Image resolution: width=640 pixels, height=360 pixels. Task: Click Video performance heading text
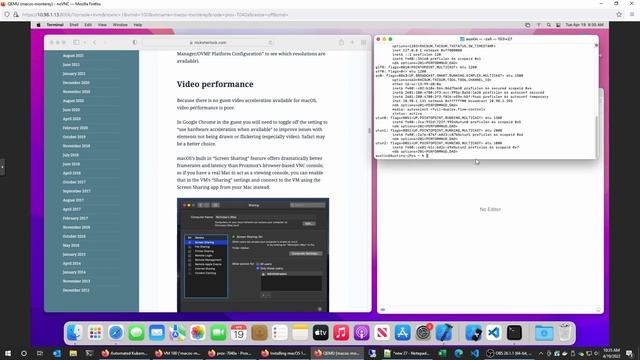[215, 84]
